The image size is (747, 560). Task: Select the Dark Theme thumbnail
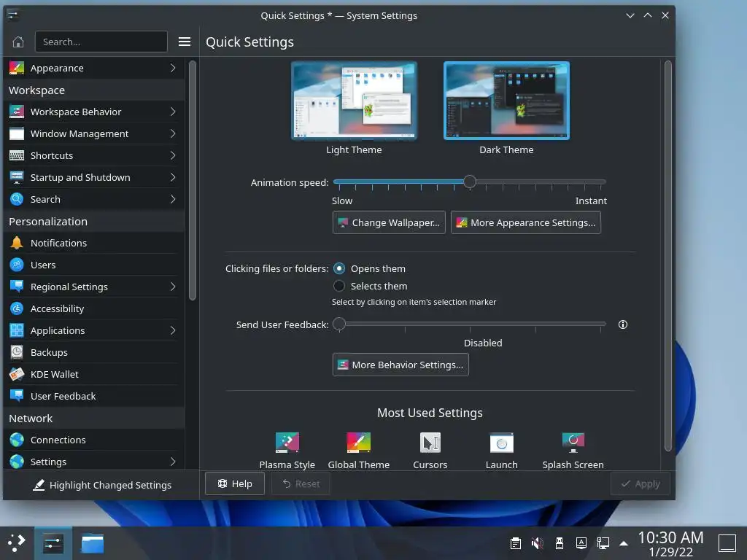(506, 101)
